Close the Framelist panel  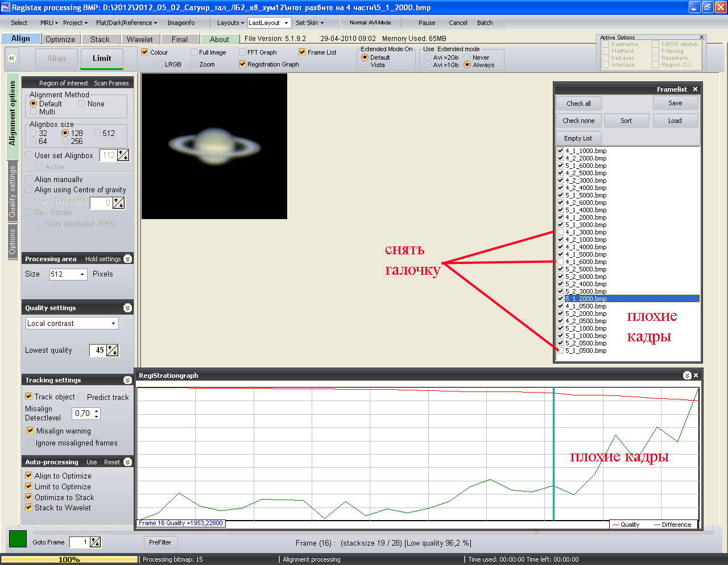click(x=695, y=89)
